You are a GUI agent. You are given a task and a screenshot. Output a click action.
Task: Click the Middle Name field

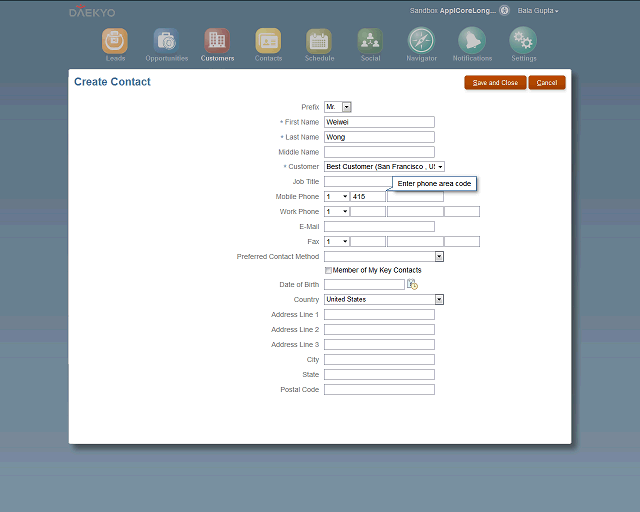point(379,152)
